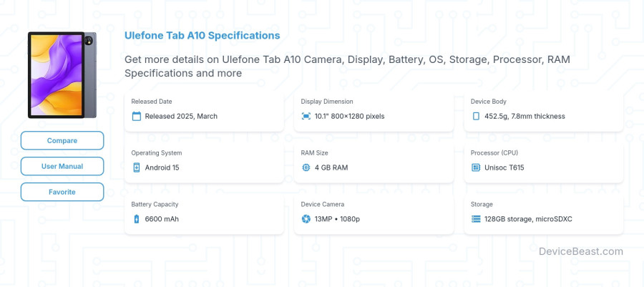Click the "Released Date" label
The width and height of the screenshot is (644, 287).
(x=152, y=102)
